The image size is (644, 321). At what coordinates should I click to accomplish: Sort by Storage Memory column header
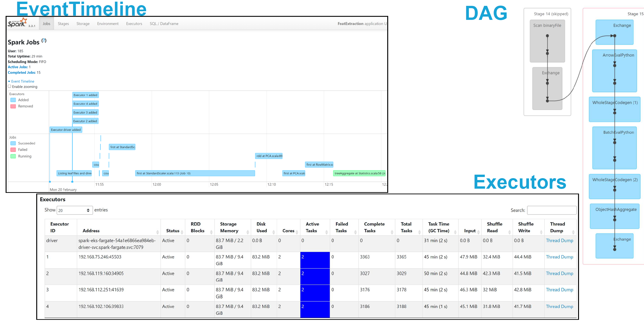pyautogui.click(x=229, y=227)
